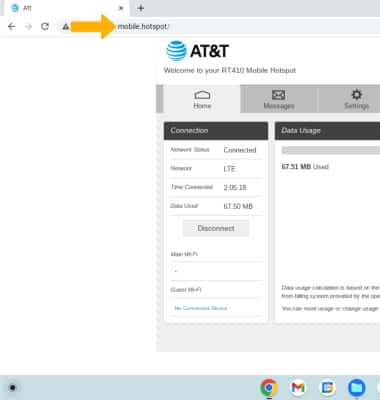Click the Guest Wi-Fi label
Viewport: 380px width, 400px height.
pos(186,290)
